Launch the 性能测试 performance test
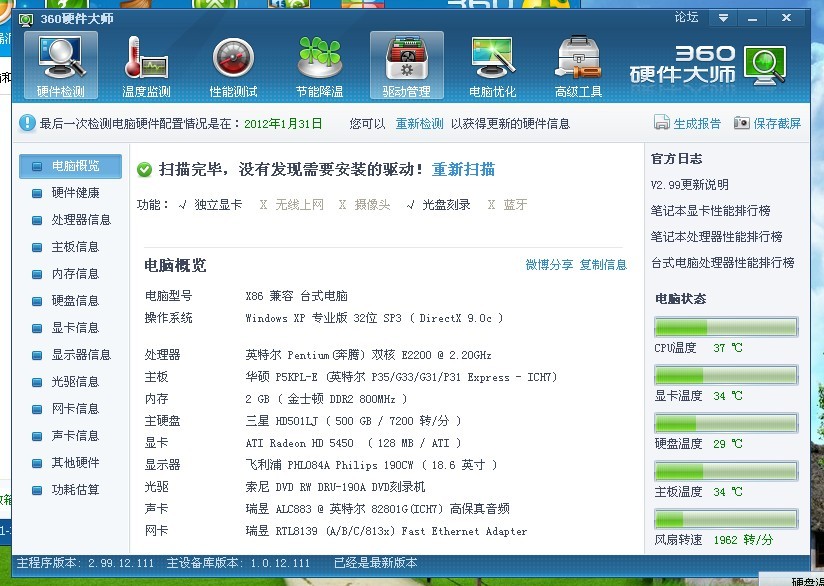 (x=233, y=65)
